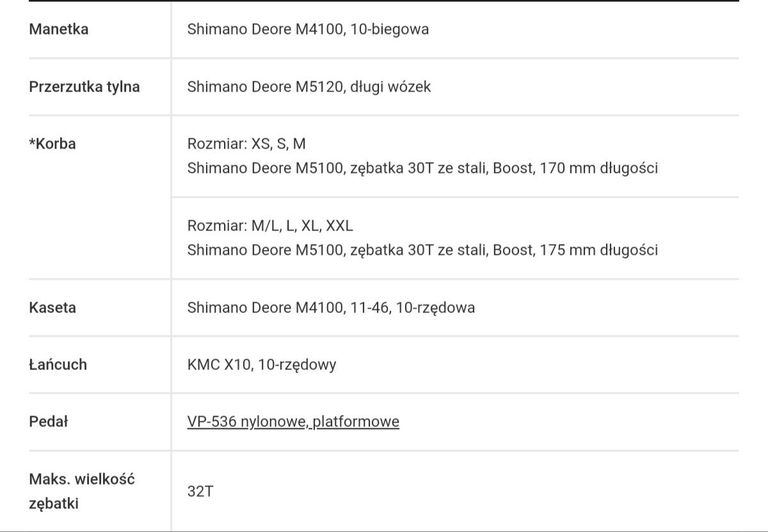Select the Pedał row label
The image size is (768, 532).
click(49, 421)
